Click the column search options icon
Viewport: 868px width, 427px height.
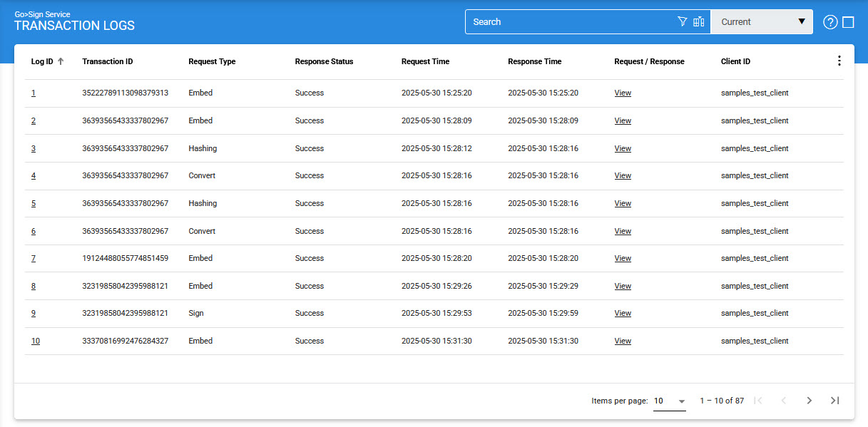click(699, 21)
